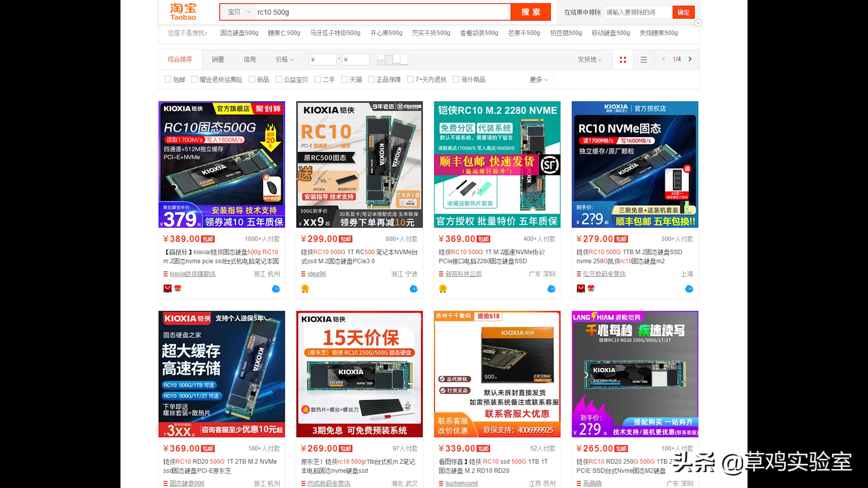Open chat icon for idea96 listing
The height and width of the screenshot is (488, 868).
point(413,289)
